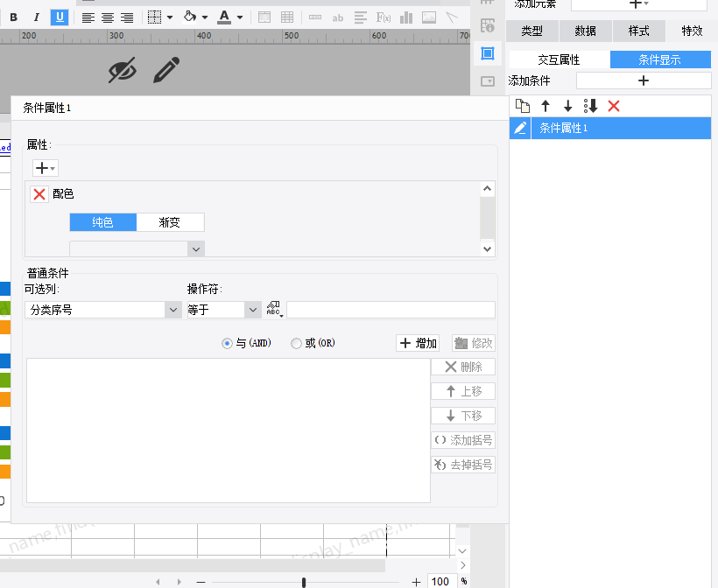
Task: Click the 修改 modify button
Action: click(x=474, y=343)
